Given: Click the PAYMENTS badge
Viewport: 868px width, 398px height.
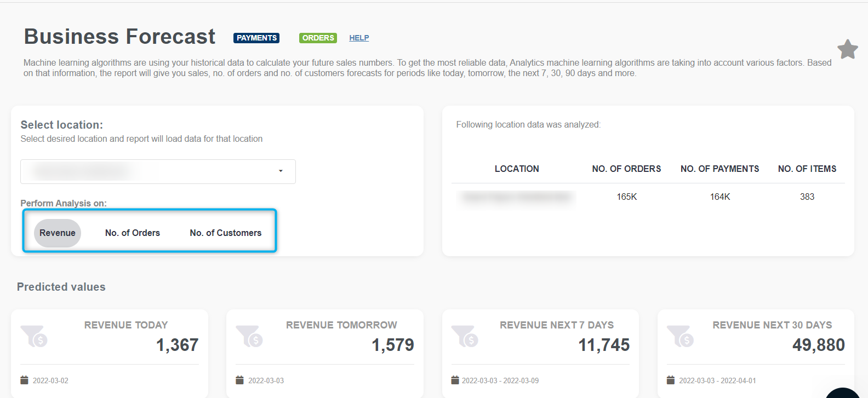Looking at the screenshot, I should pyautogui.click(x=256, y=38).
